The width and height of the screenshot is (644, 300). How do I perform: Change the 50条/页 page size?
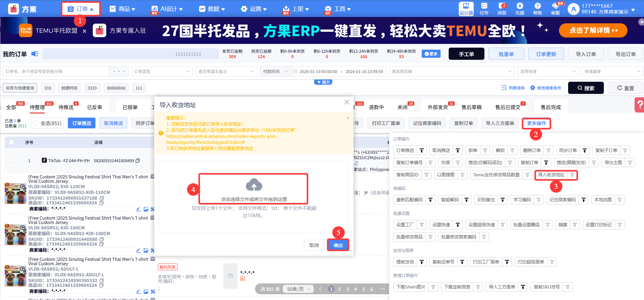[298, 289]
